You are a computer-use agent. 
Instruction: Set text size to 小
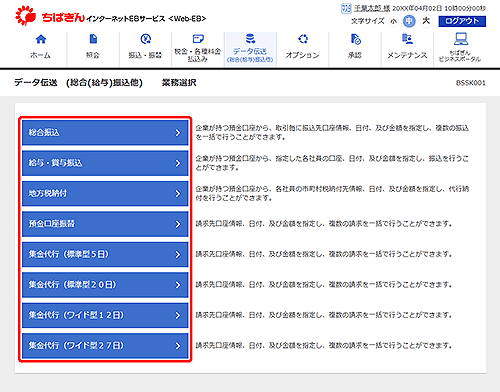coord(394,21)
